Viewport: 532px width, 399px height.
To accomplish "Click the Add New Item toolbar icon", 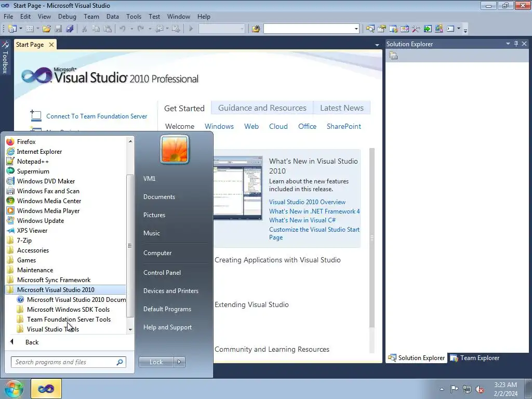I will [30, 29].
